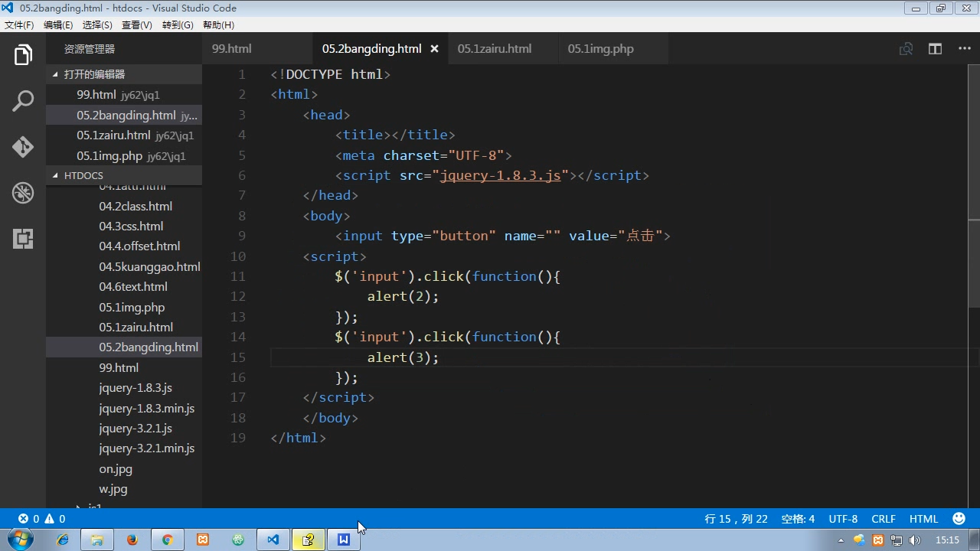
Task: Send feedback via smiley icon
Action: point(959,519)
